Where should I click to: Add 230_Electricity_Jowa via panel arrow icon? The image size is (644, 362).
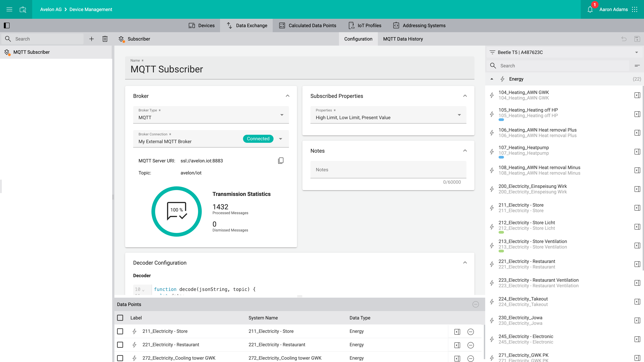click(x=637, y=321)
